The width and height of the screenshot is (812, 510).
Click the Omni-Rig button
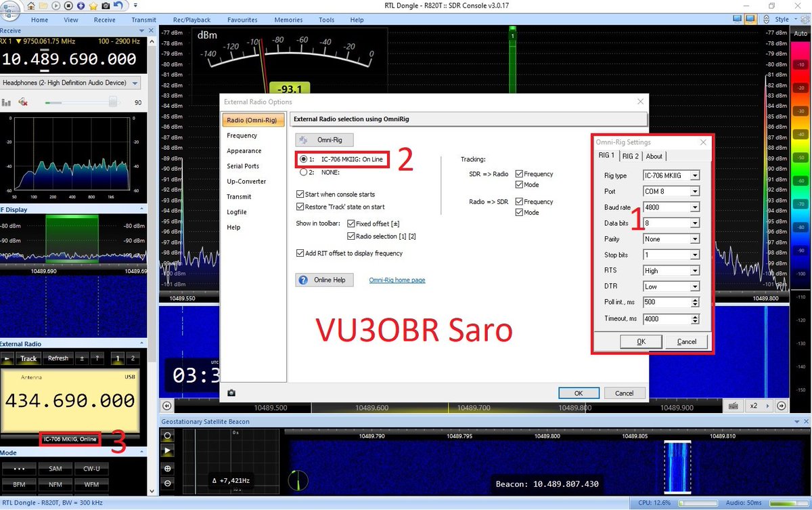(x=324, y=140)
